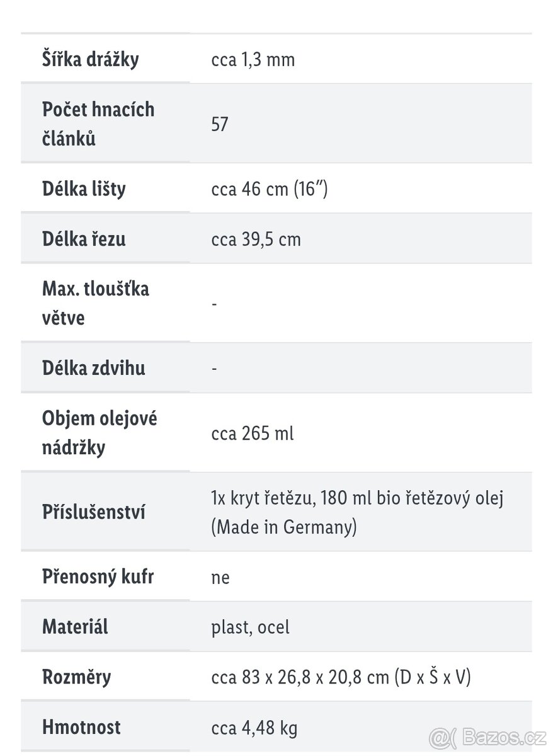Select the Rozměry row label
The width and height of the screenshot is (553, 756).
coord(76,677)
